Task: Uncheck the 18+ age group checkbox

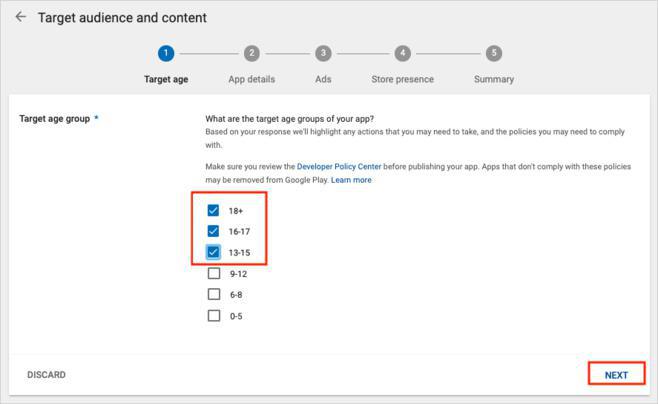Action: tap(213, 211)
